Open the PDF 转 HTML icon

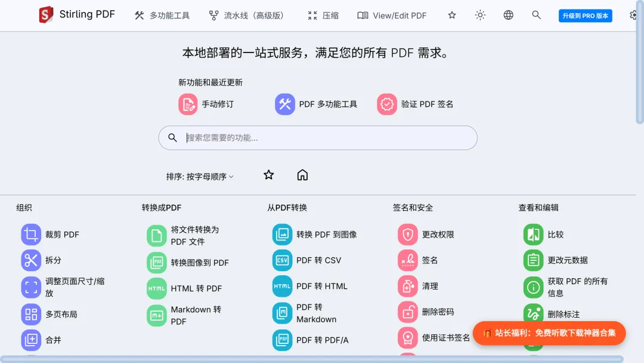(282, 286)
